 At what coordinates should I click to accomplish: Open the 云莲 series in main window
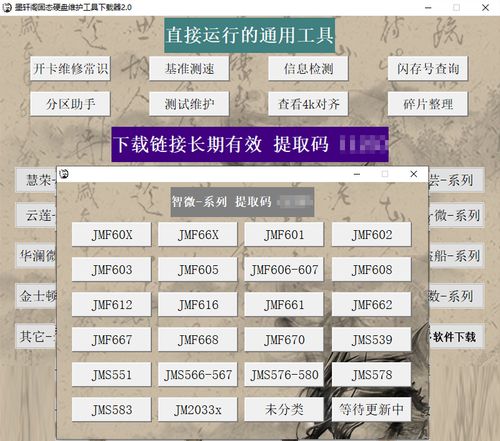[36, 215]
